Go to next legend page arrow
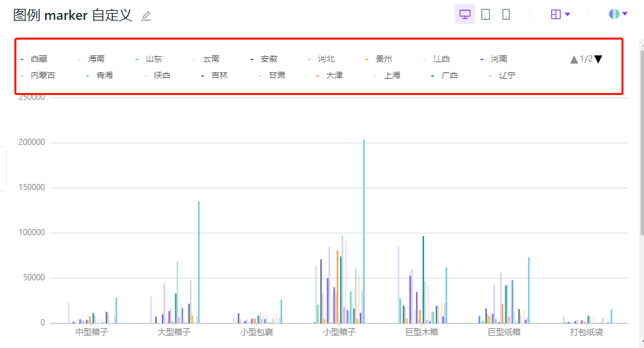The width and height of the screenshot is (644, 348). (598, 59)
